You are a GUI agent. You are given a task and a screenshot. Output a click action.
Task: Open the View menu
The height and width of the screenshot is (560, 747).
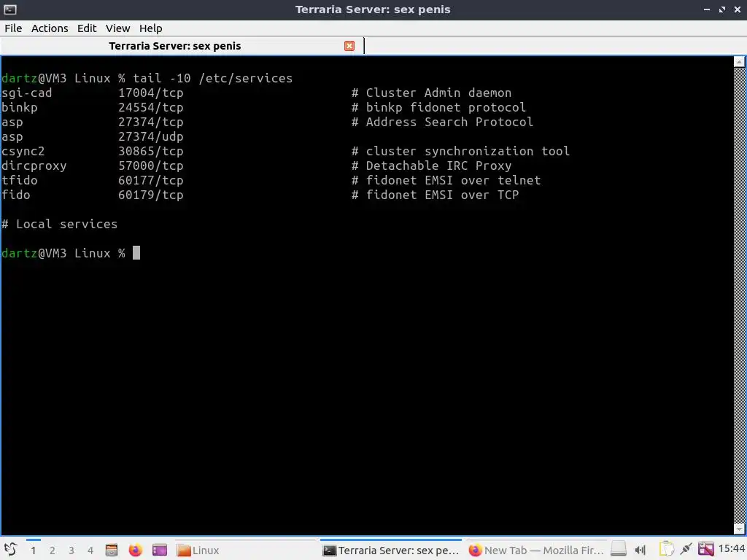[x=117, y=28]
